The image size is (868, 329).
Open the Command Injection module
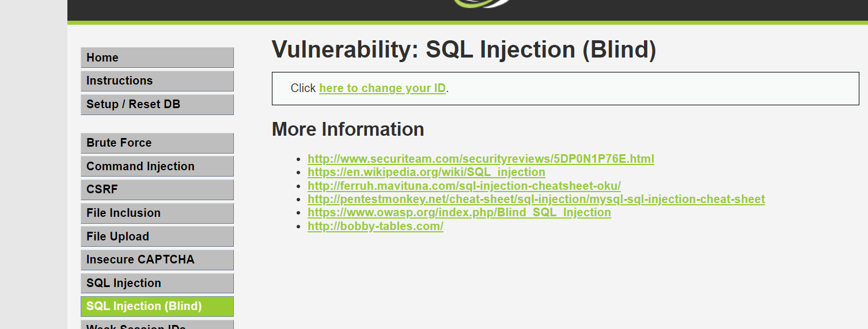point(157,166)
